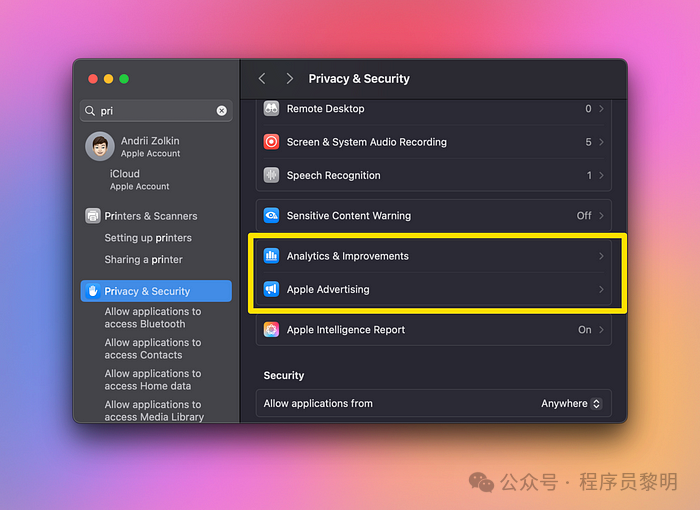Click the count 5 beside Screen Recording

click(588, 142)
